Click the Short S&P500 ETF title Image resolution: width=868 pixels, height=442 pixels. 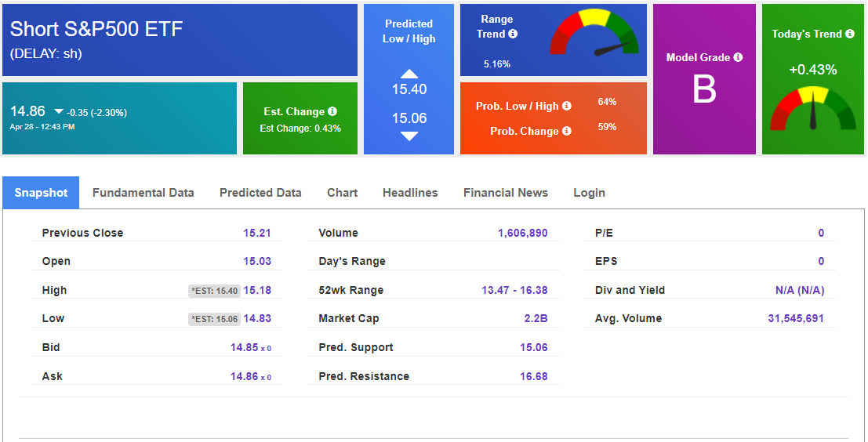pos(96,29)
